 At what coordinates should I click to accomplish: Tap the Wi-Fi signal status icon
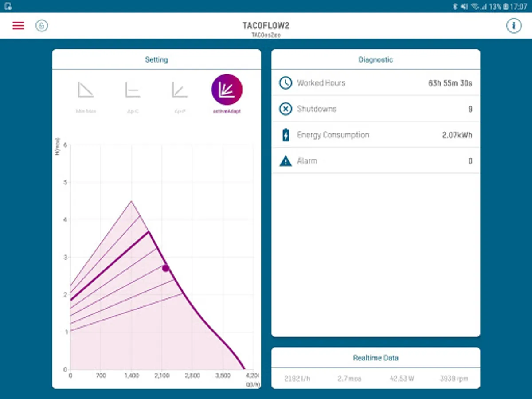pos(475,6)
